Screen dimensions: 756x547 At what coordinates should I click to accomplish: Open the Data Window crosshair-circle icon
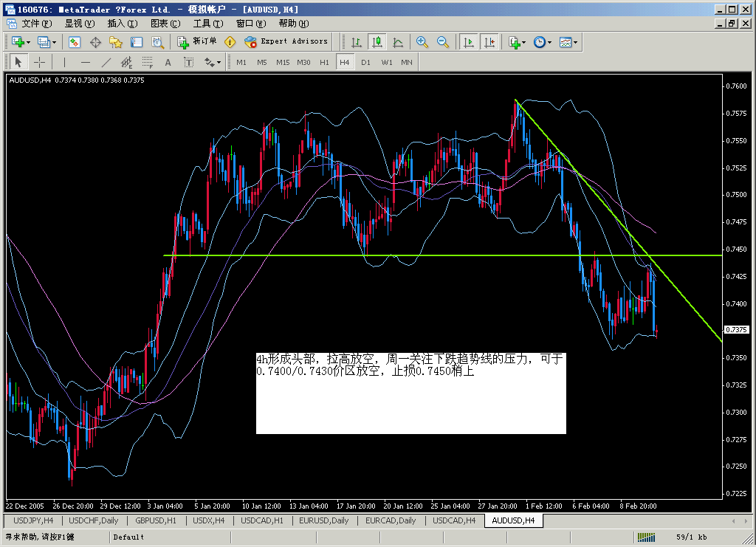(95, 42)
